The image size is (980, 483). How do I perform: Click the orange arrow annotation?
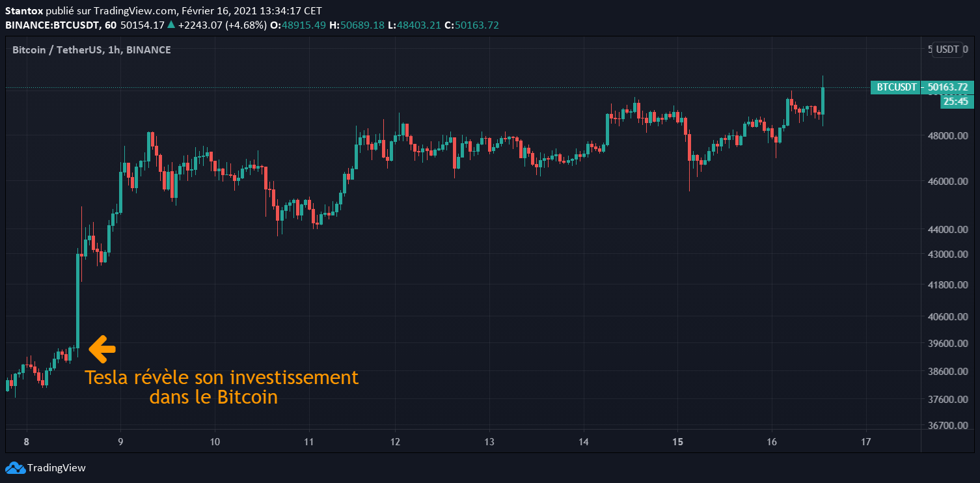[x=102, y=349]
